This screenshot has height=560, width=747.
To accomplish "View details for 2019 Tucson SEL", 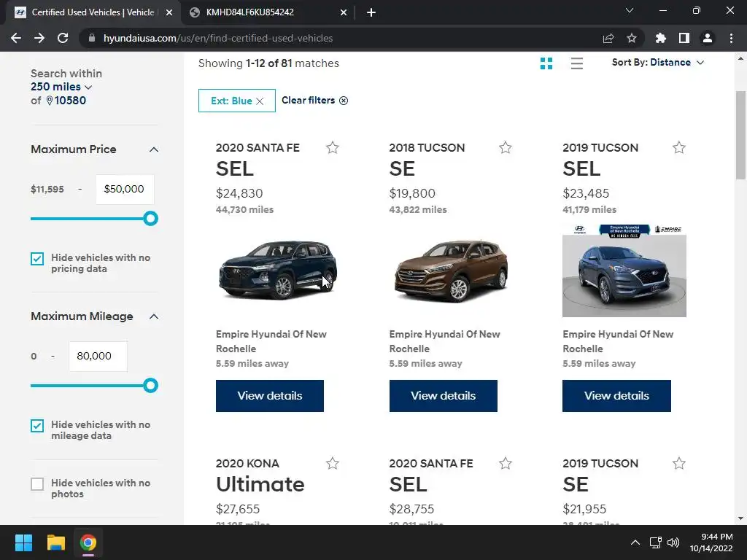I will [x=616, y=396].
